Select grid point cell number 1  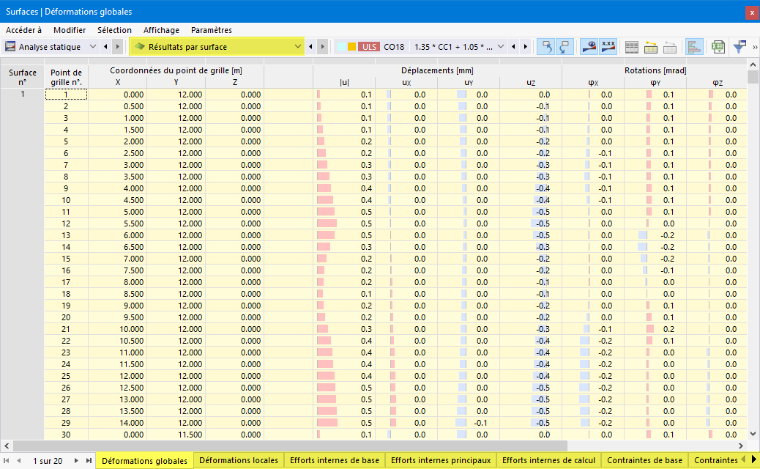tap(66, 94)
